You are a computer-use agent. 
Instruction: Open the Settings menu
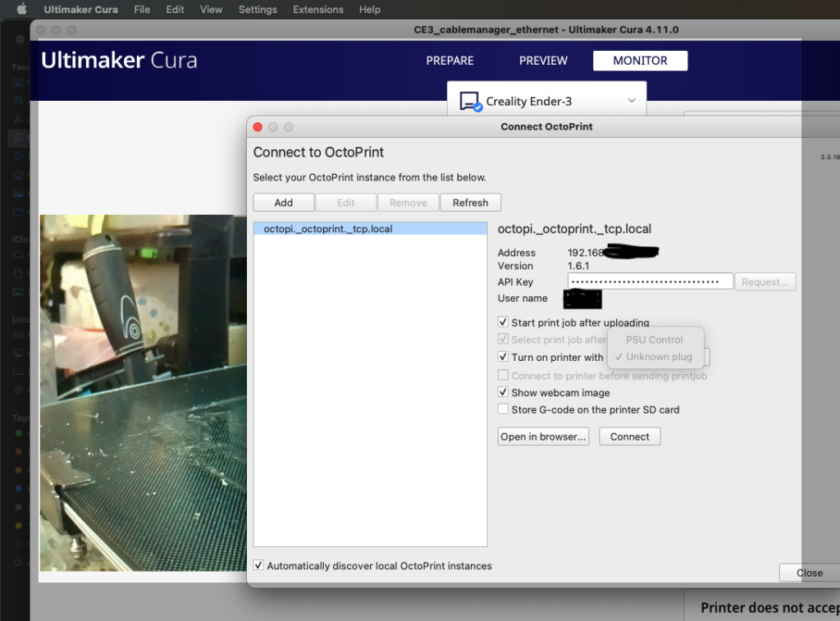[x=258, y=10]
